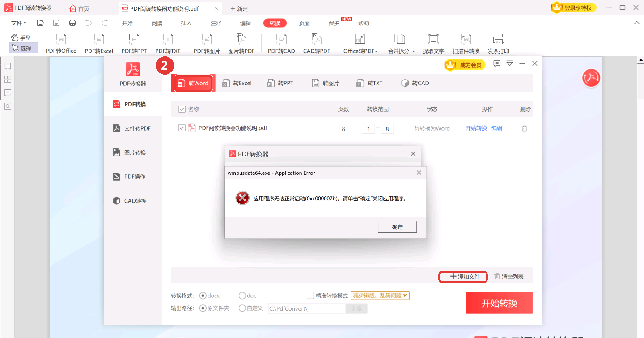Open the PDF转PPT converter
644x338 pixels.
pos(134,44)
